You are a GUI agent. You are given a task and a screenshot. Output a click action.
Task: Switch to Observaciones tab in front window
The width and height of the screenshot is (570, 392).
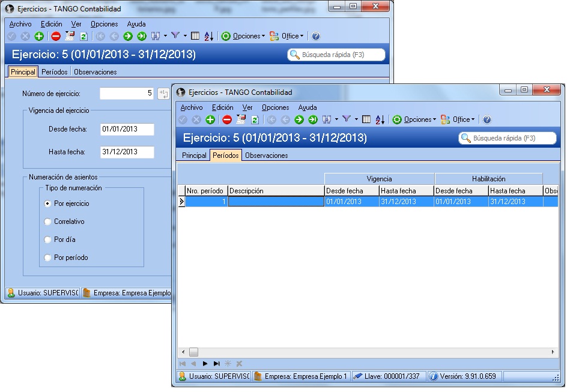pyautogui.click(x=267, y=155)
